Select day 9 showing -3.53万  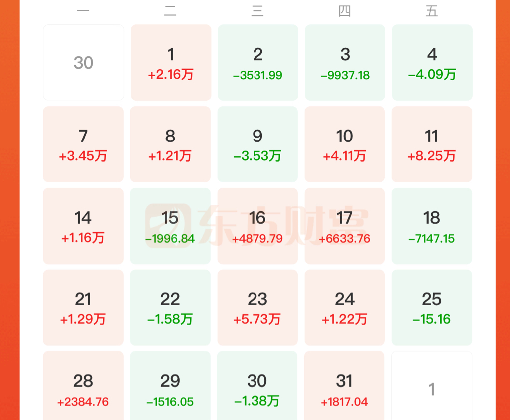(x=257, y=144)
